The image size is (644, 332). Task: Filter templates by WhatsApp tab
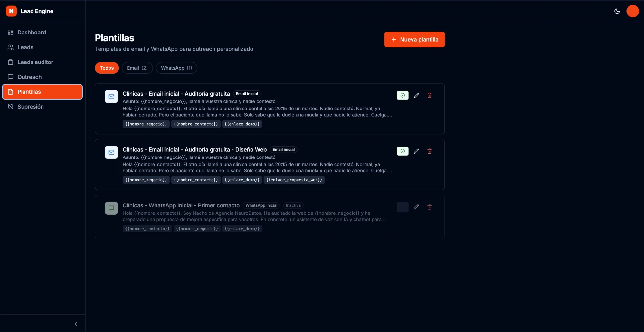point(176,68)
